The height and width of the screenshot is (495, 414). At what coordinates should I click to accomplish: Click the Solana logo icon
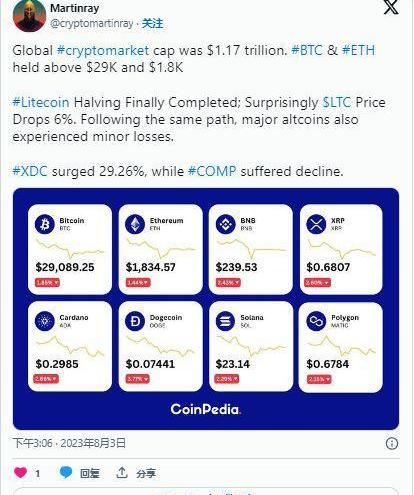[x=226, y=321]
